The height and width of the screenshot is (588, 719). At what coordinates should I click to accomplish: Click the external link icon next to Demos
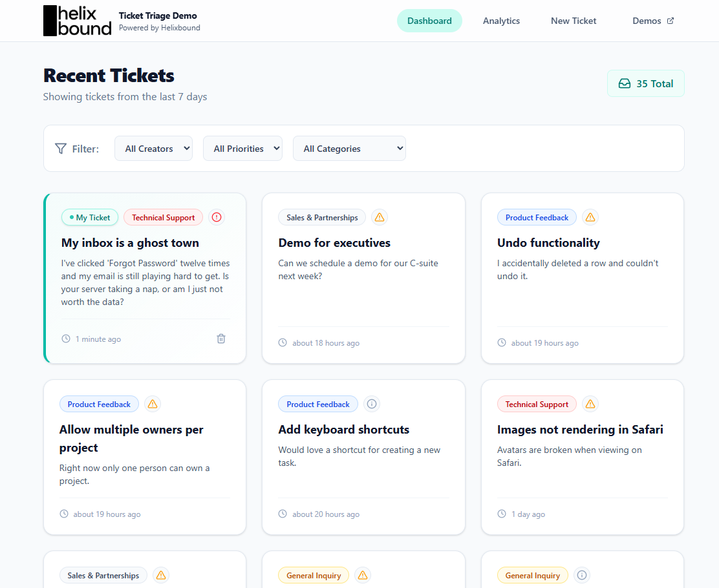672,20
